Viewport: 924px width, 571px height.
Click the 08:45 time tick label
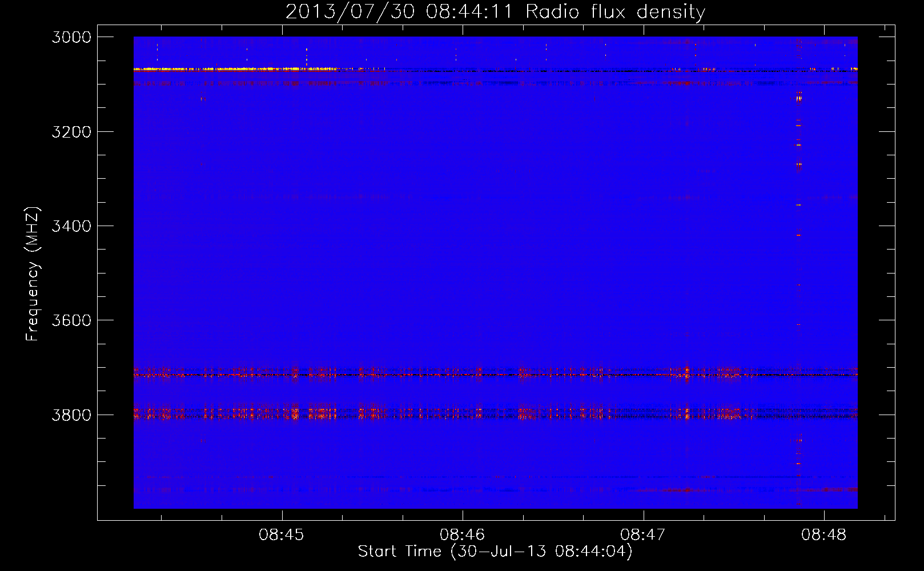point(281,535)
